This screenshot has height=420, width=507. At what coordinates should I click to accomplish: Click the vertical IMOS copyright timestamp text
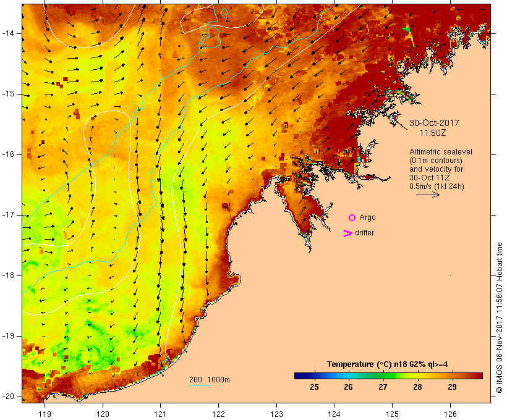(x=499, y=318)
